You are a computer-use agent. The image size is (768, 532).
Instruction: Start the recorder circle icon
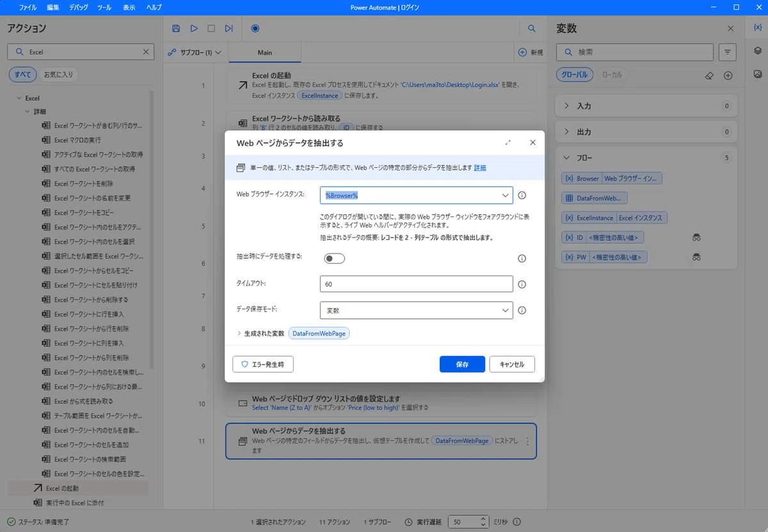pyautogui.click(x=255, y=28)
